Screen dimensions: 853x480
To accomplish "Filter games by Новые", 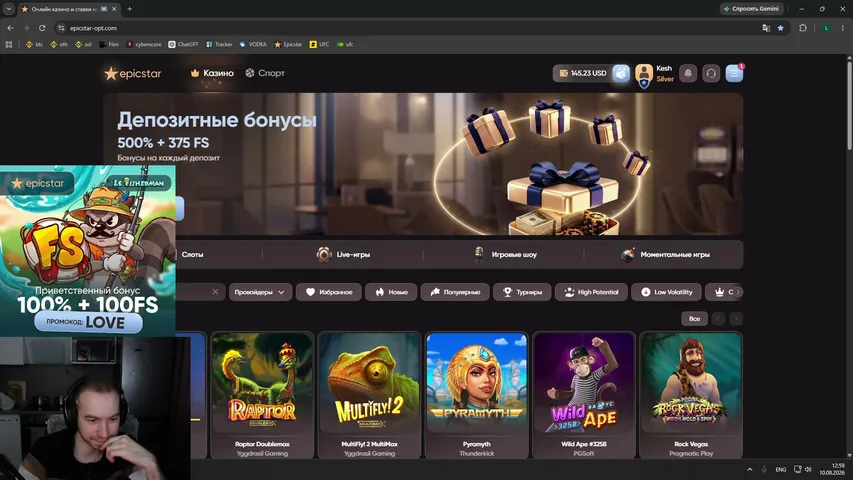I will coord(391,292).
